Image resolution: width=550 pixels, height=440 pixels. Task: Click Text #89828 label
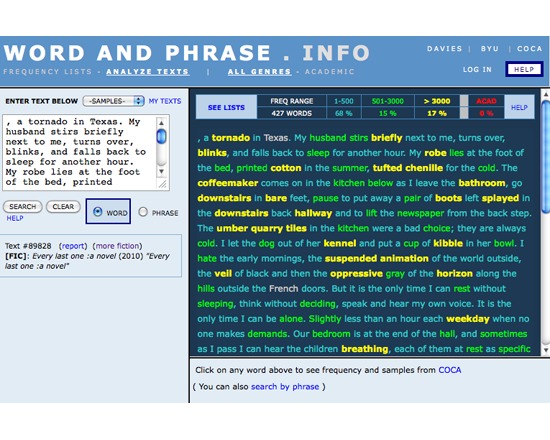coord(28,246)
